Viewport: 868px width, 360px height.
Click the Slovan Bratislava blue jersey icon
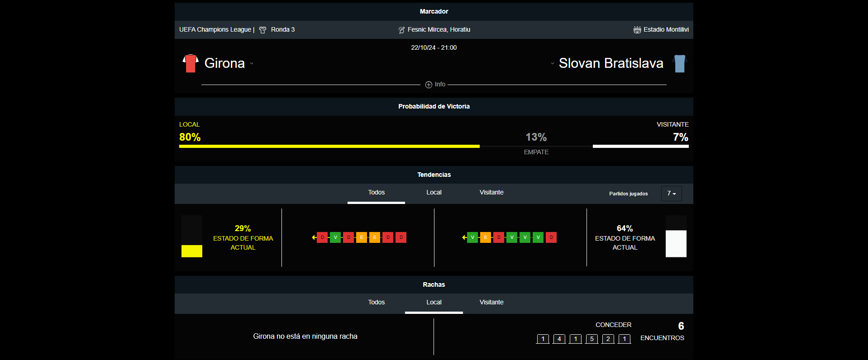pyautogui.click(x=679, y=63)
